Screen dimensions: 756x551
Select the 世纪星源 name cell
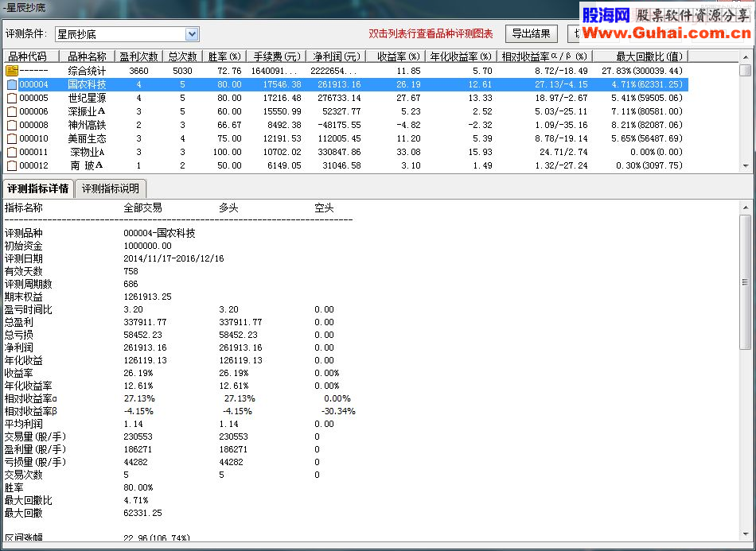[x=87, y=99]
